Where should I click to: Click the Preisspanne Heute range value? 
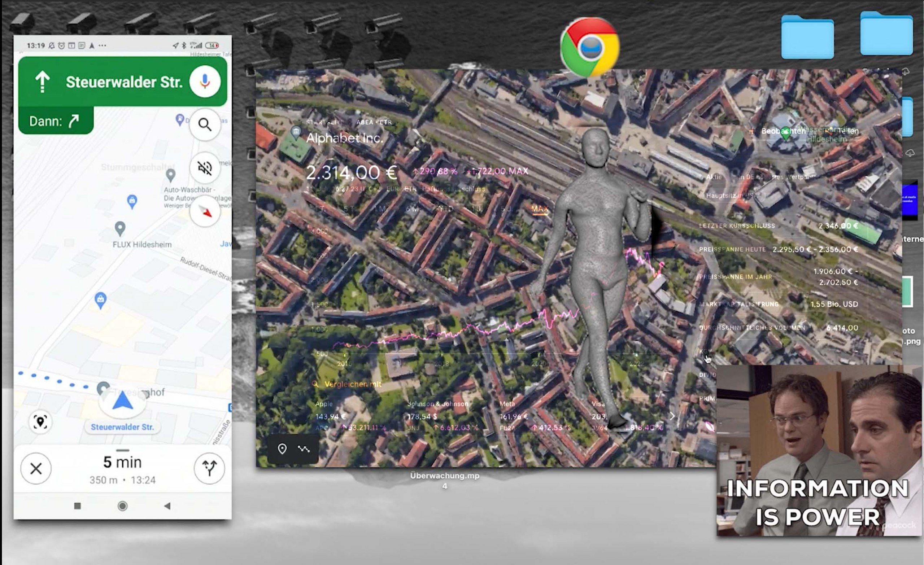pos(815,249)
